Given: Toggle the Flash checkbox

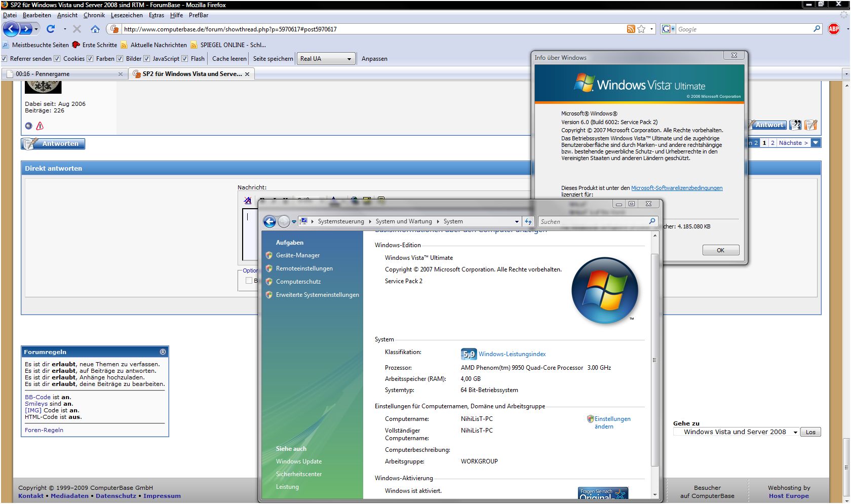Looking at the screenshot, I should (x=185, y=59).
